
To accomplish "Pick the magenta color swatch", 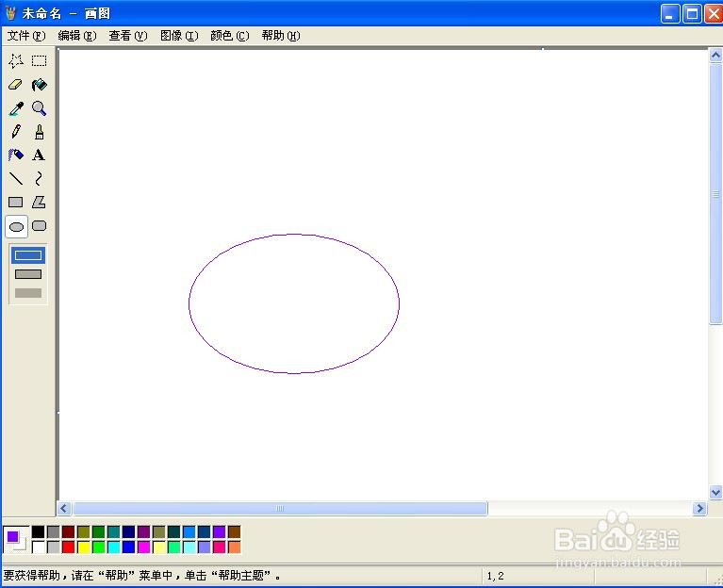I will click(144, 547).
